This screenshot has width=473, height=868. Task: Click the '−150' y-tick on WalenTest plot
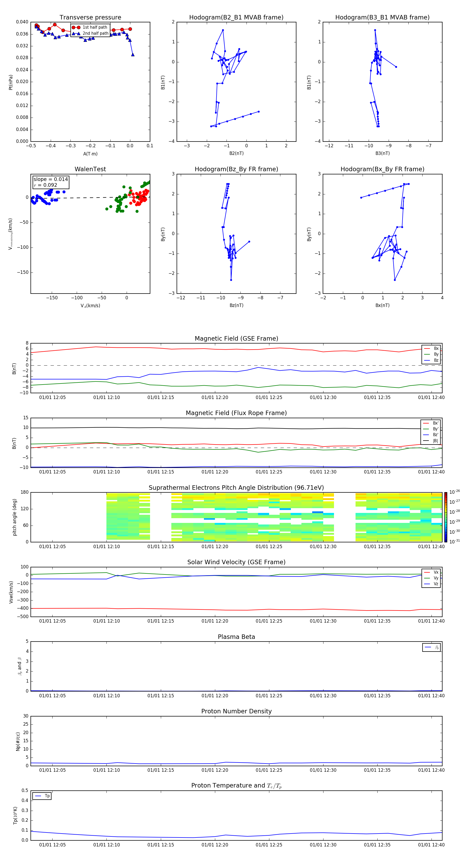[x=23, y=272]
